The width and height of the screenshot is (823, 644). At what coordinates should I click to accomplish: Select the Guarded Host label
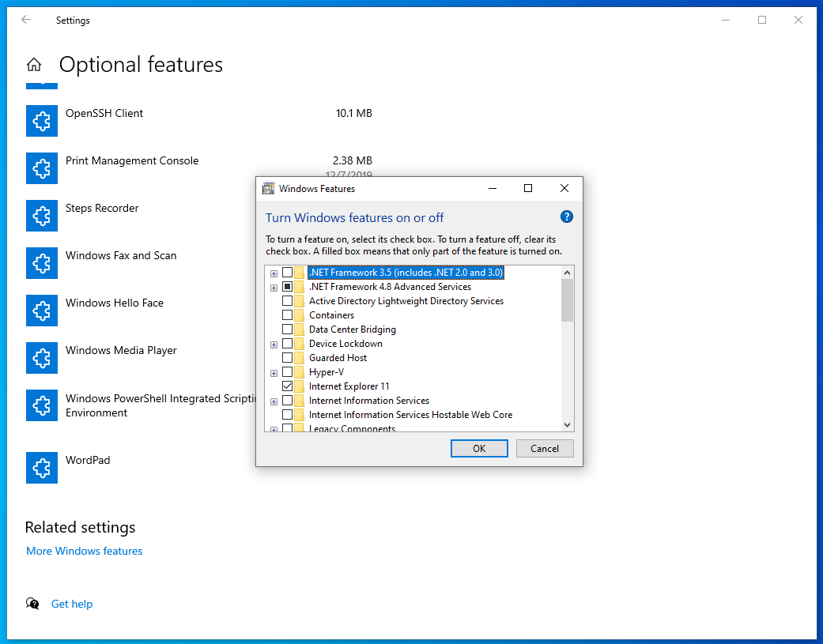coord(338,358)
